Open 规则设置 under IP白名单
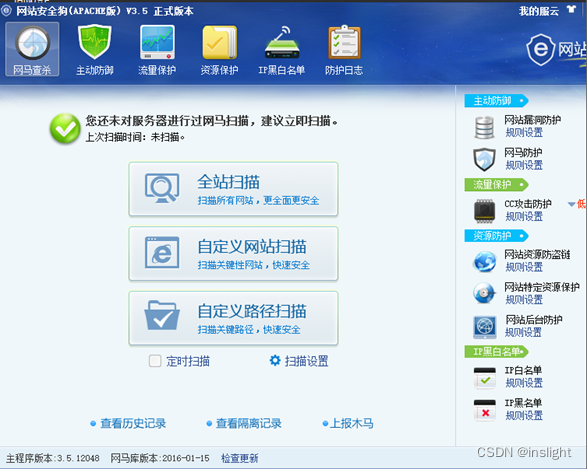The height and width of the screenshot is (469, 587). tap(524, 383)
